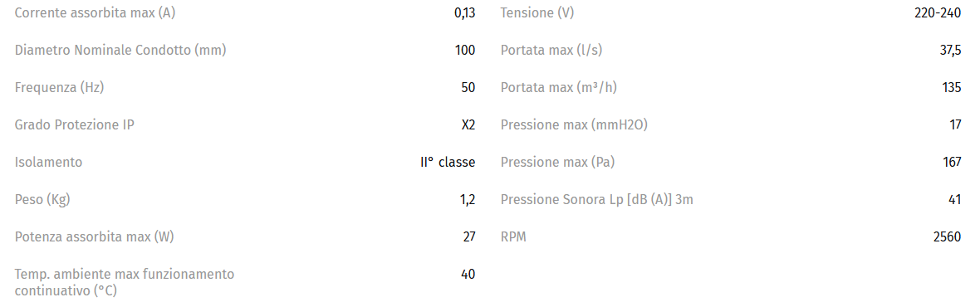Click the X2 protection grade value
This screenshot has width=980, height=307.
coord(468,124)
